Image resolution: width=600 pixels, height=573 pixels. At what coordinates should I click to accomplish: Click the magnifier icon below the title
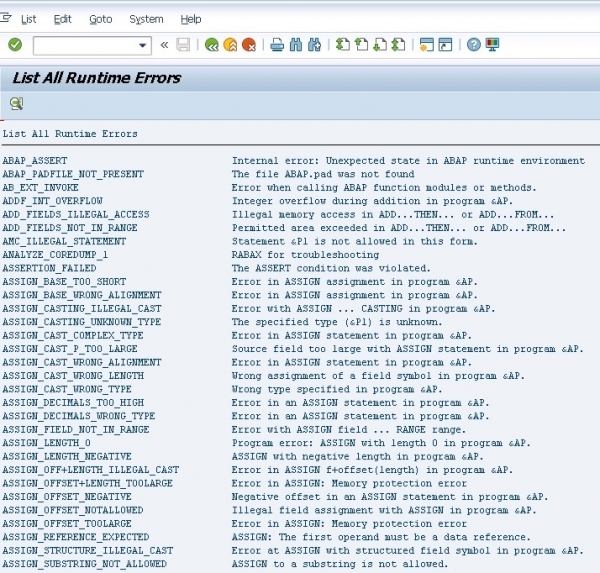coord(16,104)
